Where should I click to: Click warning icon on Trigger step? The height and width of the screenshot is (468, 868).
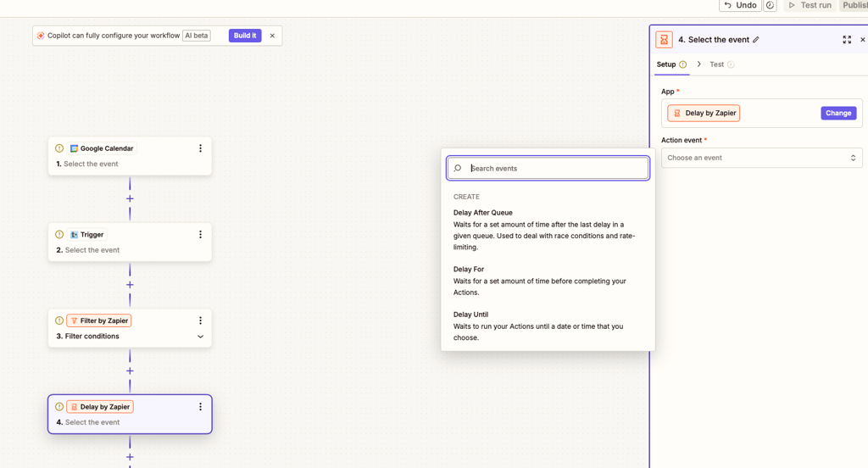tap(59, 234)
